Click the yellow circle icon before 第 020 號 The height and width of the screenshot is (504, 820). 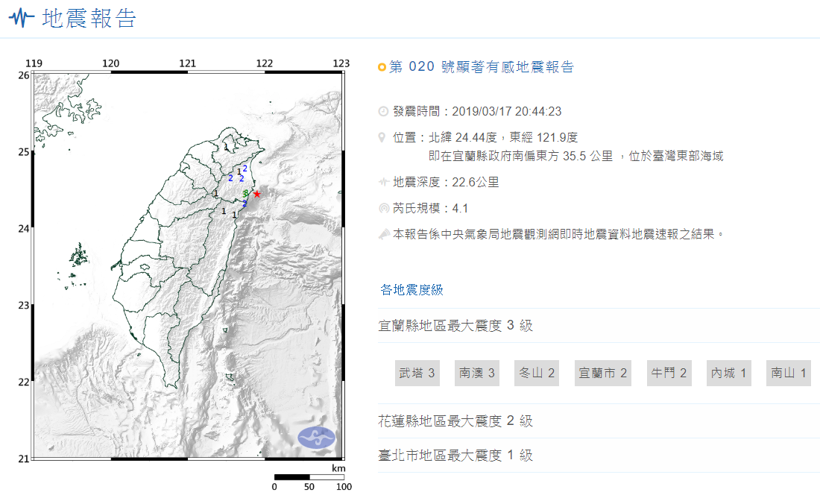382,68
